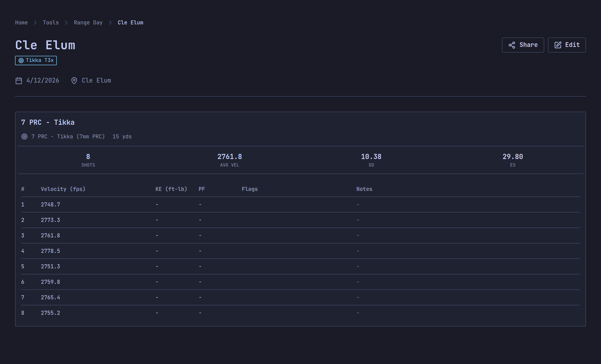
Task: Click the Cle Elum page title
Action: click(x=45, y=45)
